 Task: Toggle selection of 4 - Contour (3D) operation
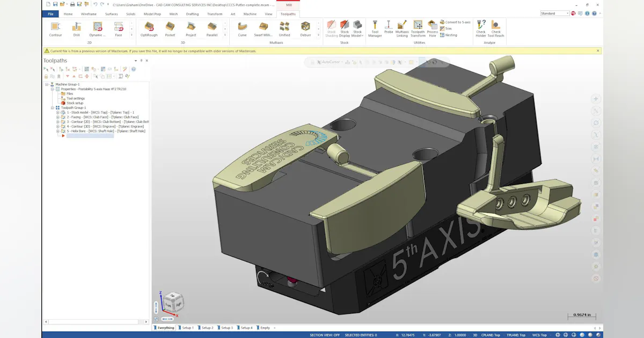coord(63,126)
